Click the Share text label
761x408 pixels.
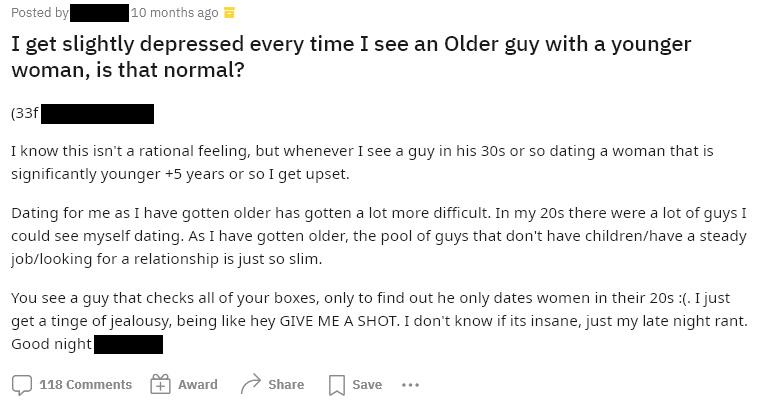(285, 384)
